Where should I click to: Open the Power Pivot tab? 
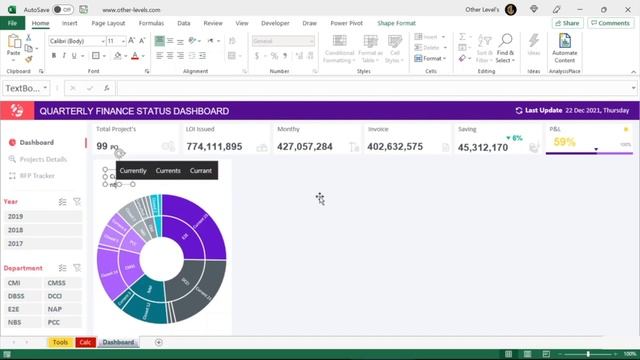(x=346, y=23)
